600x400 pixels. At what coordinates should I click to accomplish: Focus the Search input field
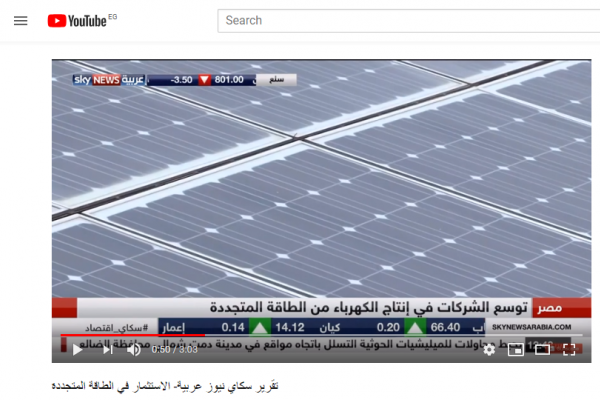pos(409,21)
